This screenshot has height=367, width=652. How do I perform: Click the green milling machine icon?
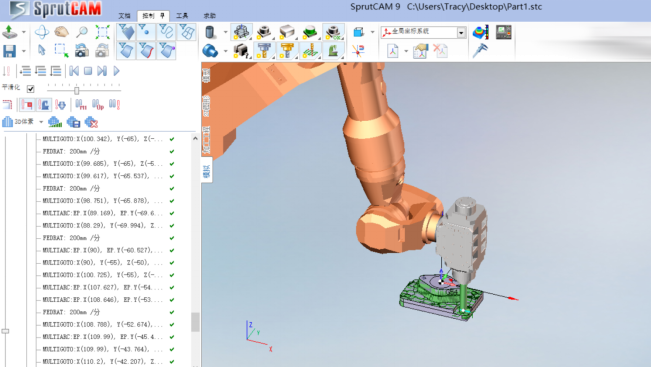tap(333, 51)
